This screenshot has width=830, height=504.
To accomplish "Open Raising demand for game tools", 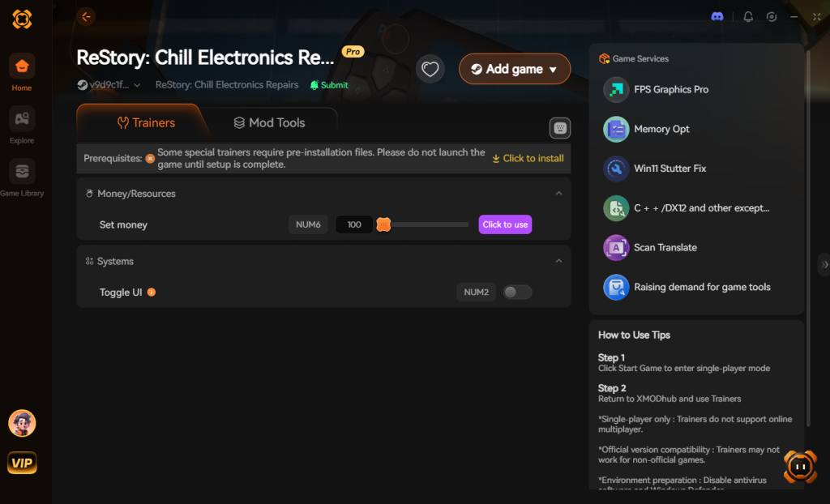I will (687, 287).
